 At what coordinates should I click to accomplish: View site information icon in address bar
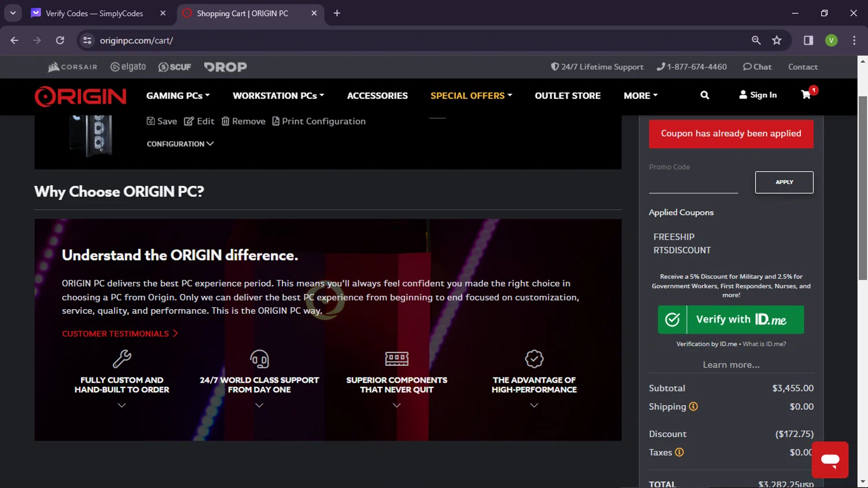[87, 40]
